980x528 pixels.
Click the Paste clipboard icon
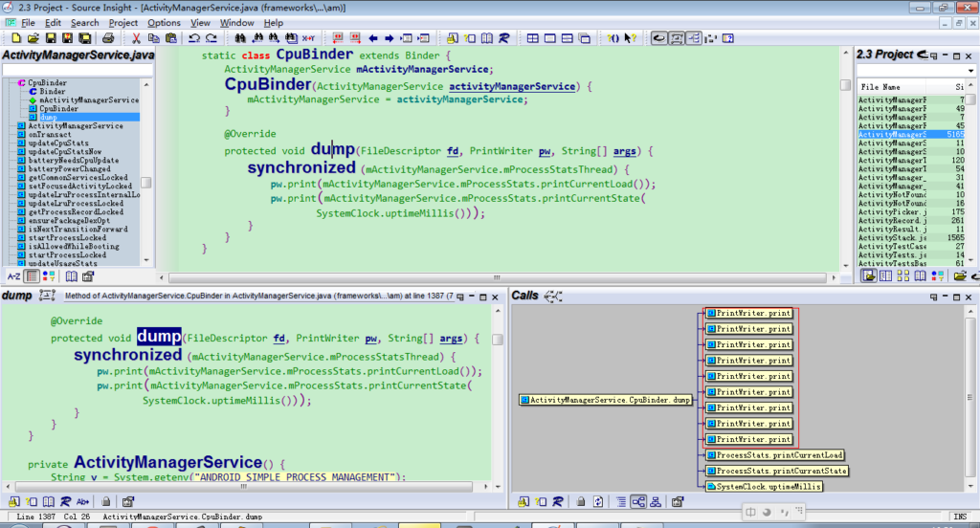(170, 38)
